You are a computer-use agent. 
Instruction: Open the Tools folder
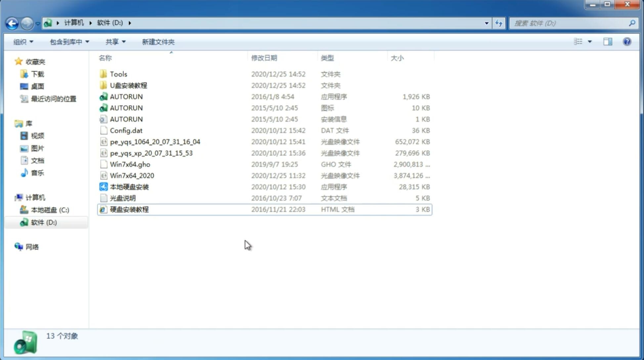pos(118,74)
